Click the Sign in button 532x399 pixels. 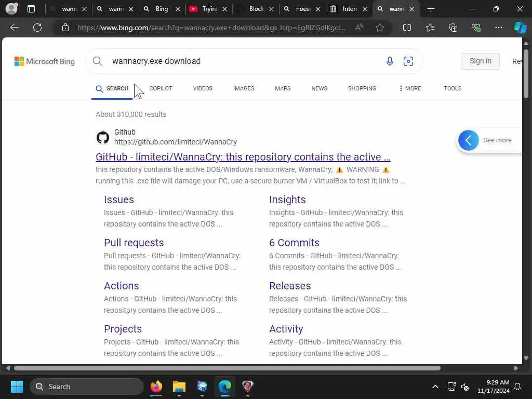[x=480, y=61]
